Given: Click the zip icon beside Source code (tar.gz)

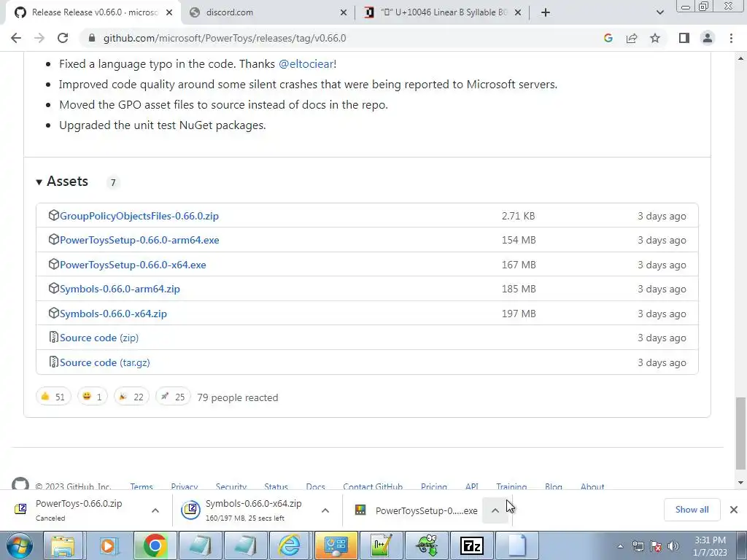Looking at the screenshot, I should pyautogui.click(x=53, y=362).
